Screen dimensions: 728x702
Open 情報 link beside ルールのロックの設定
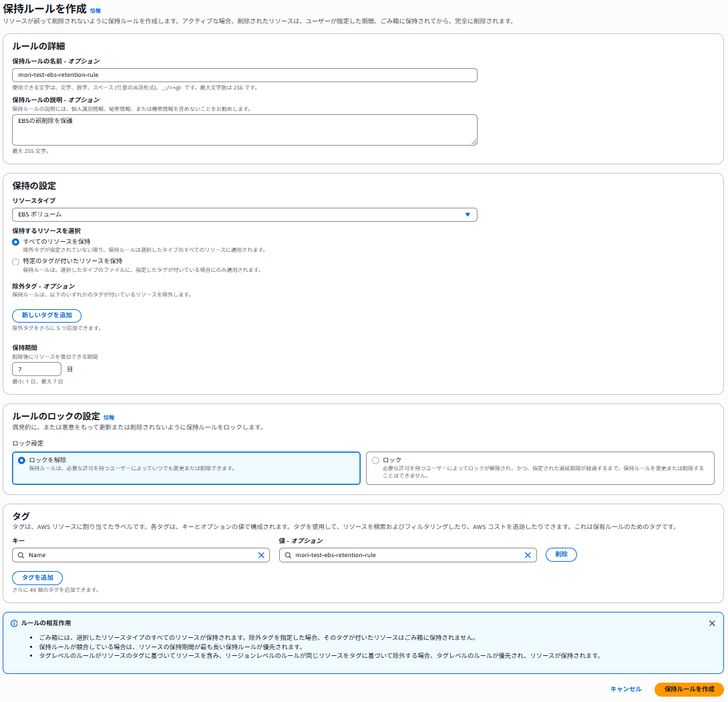click(x=109, y=417)
